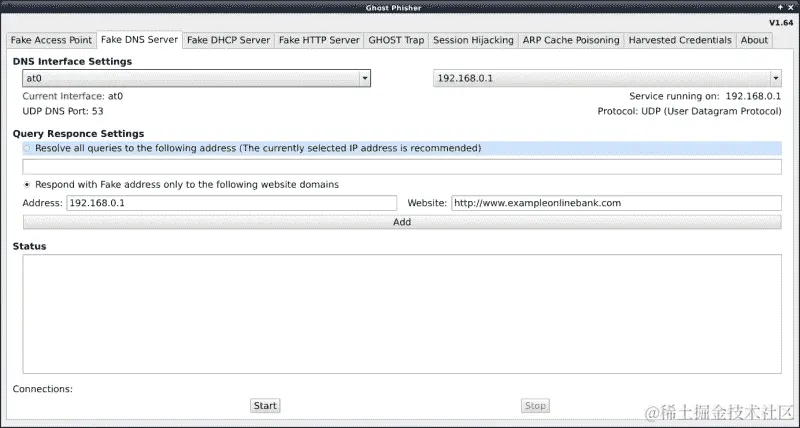
Task: Open the Session Hijacking tab
Action: tap(473, 40)
